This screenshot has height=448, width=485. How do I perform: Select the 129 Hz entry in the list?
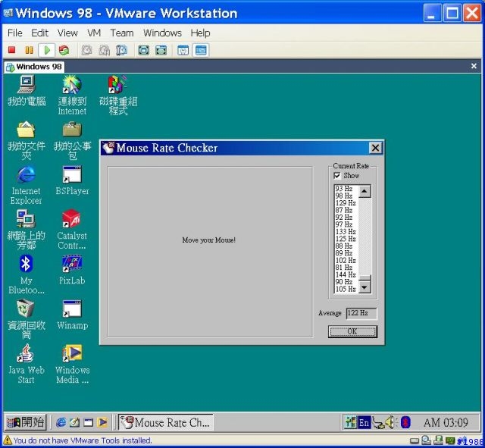346,203
